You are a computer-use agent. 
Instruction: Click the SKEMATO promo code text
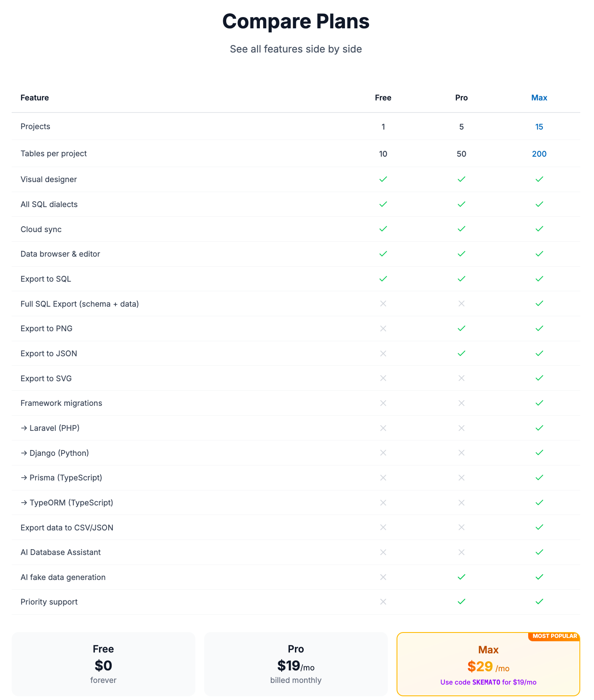point(486,682)
